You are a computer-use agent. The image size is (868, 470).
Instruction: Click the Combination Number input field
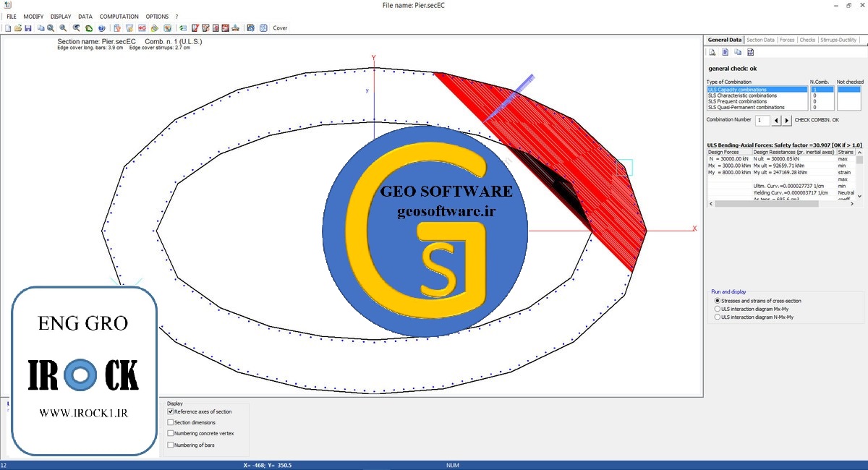[x=762, y=120]
